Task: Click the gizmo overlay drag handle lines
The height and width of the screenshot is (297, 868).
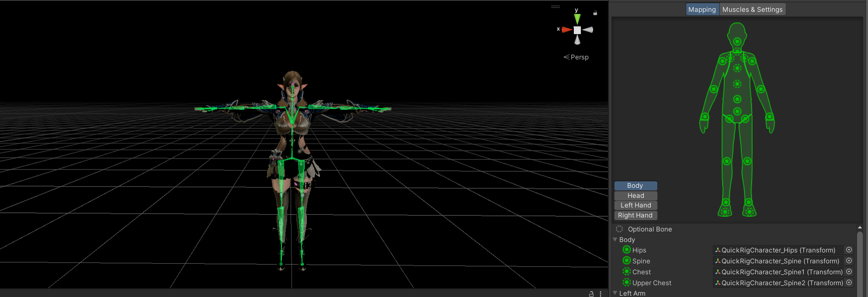Action: 556,7
